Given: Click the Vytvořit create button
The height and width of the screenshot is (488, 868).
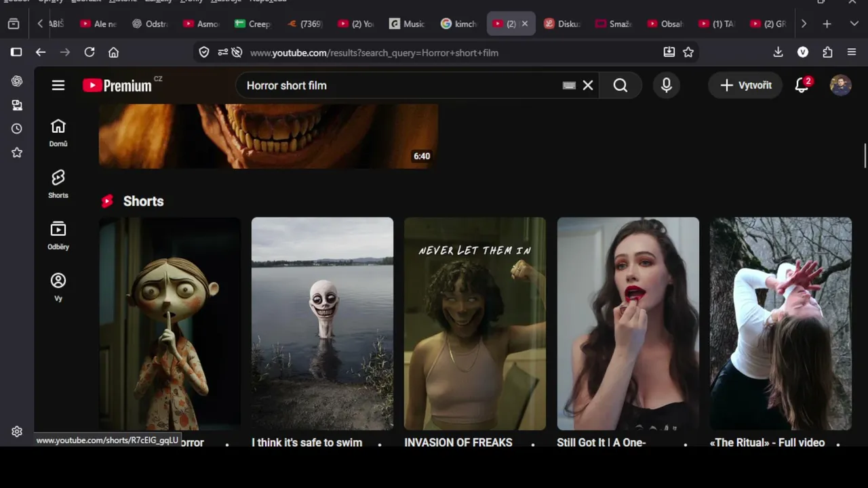Looking at the screenshot, I should (x=746, y=85).
